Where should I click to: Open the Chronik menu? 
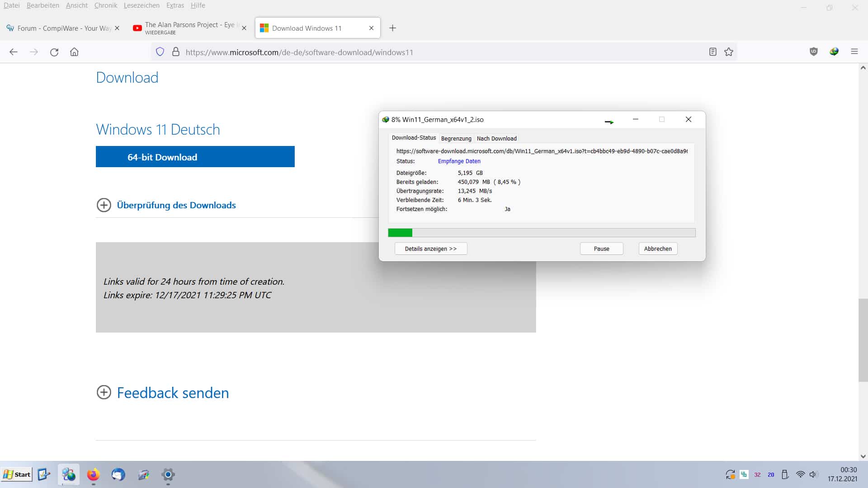click(x=106, y=5)
